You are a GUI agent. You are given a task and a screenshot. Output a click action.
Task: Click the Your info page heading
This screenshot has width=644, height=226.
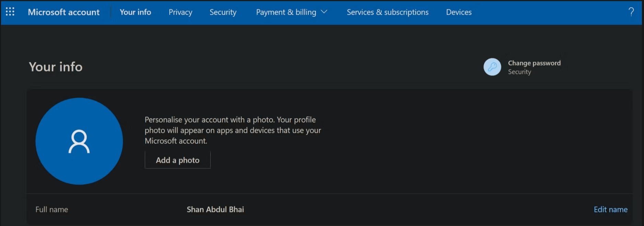[56, 67]
